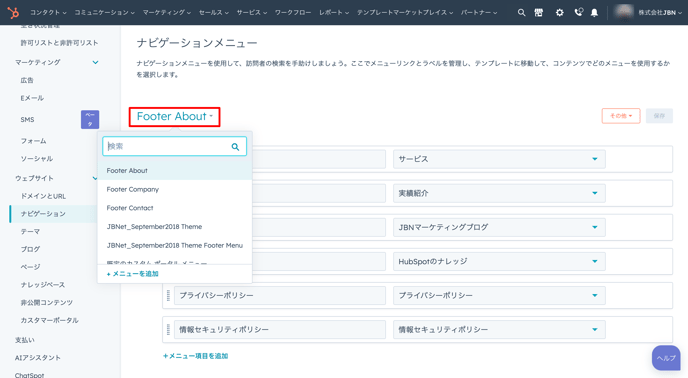Click +メニューを追加 link
The height and width of the screenshot is (378, 688).
tap(133, 274)
